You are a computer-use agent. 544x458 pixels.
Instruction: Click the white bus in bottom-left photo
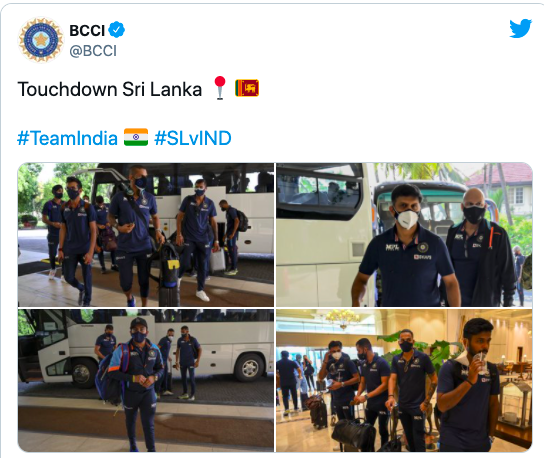(146, 350)
